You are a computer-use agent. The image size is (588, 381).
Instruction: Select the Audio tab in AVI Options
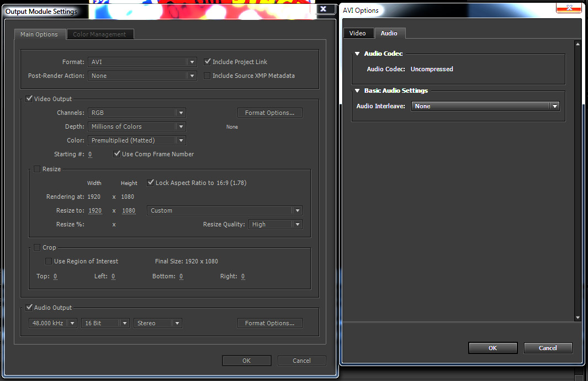pyautogui.click(x=389, y=33)
